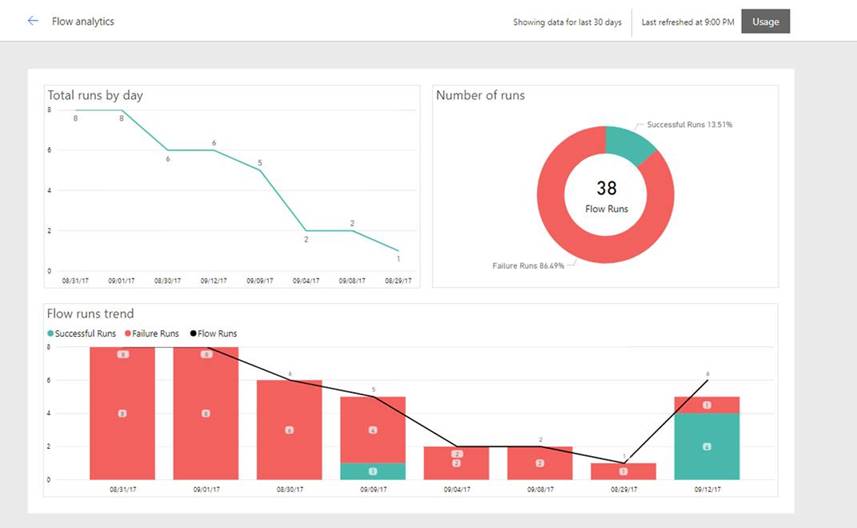The height and width of the screenshot is (528, 857).
Task: Click line point at 09/09/17 in Total runs
Action: point(260,170)
